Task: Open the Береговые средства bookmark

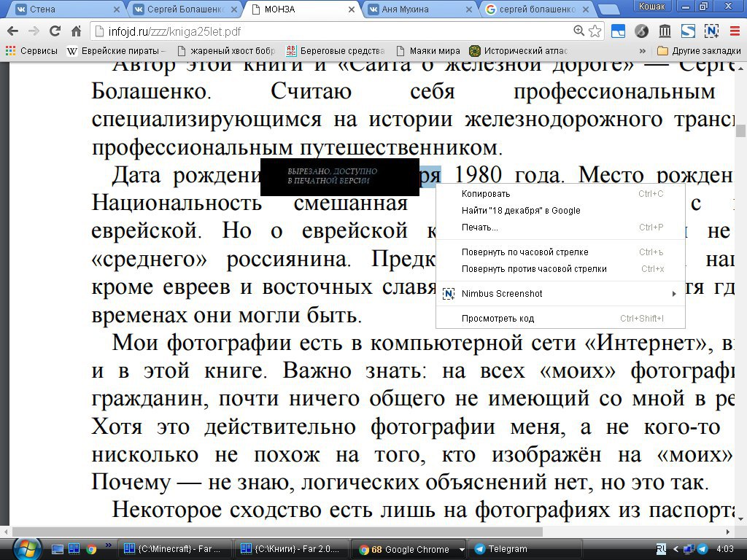Action: point(336,51)
